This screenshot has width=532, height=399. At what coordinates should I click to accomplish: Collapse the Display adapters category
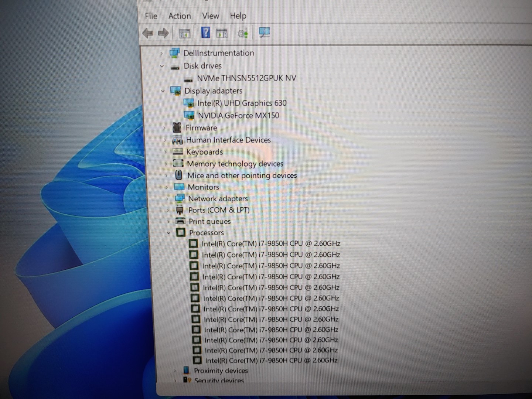click(x=163, y=91)
